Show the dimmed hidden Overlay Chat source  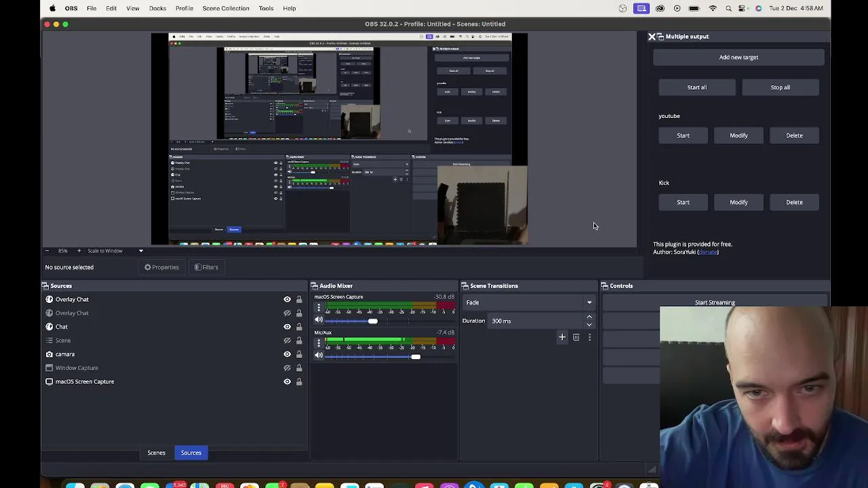287,313
